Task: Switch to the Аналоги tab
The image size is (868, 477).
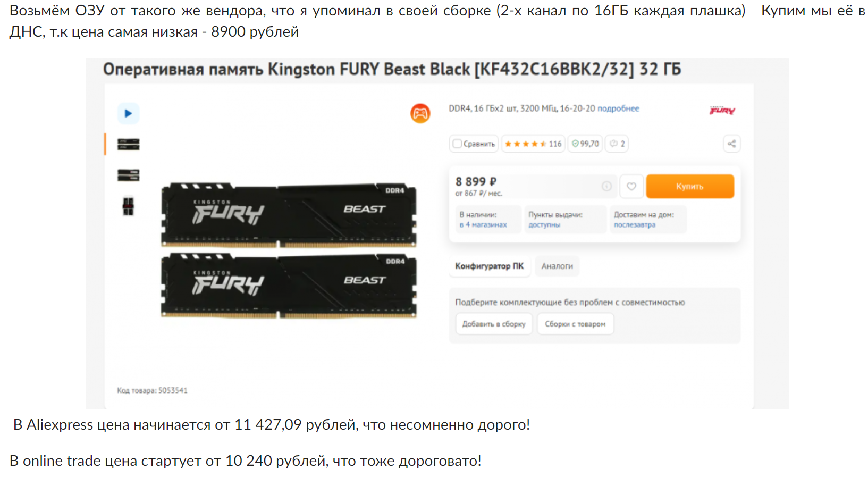Action: (557, 266)
